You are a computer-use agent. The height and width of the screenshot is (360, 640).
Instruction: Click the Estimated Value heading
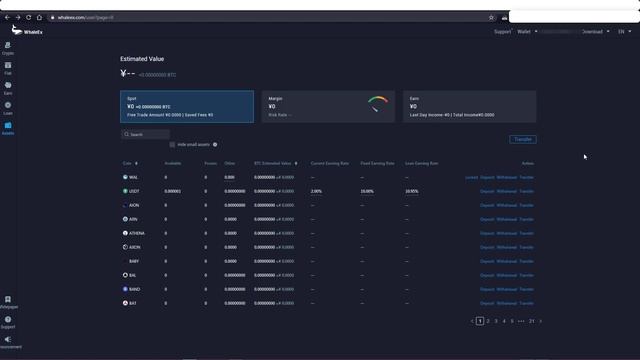pyautogui.click(x=142, y=59)
